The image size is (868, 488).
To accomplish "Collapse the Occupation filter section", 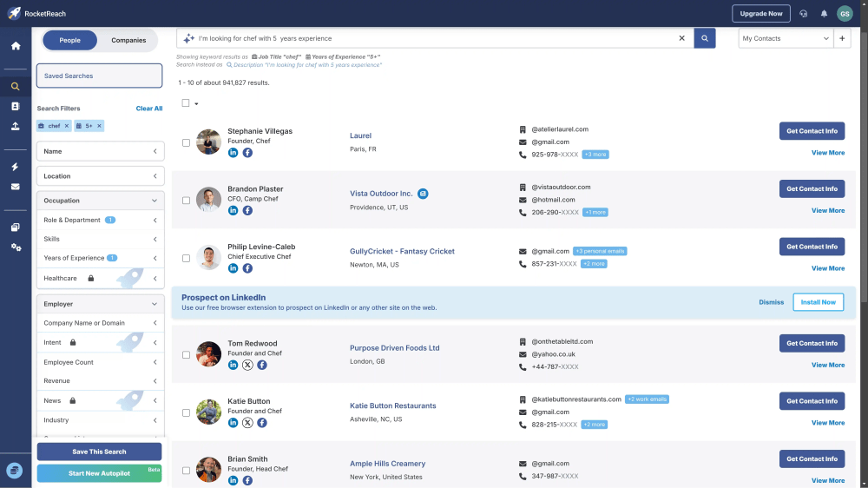I will click(100, 201).
